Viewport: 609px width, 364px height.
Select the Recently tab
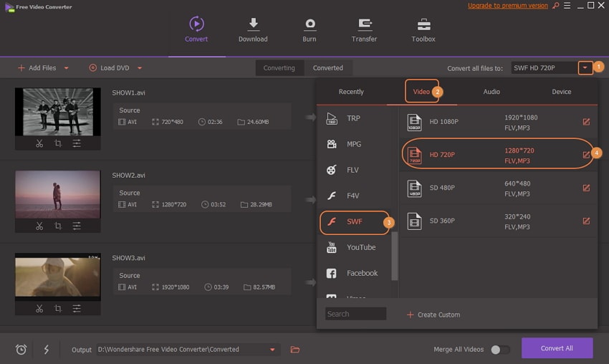coord(351,92)
